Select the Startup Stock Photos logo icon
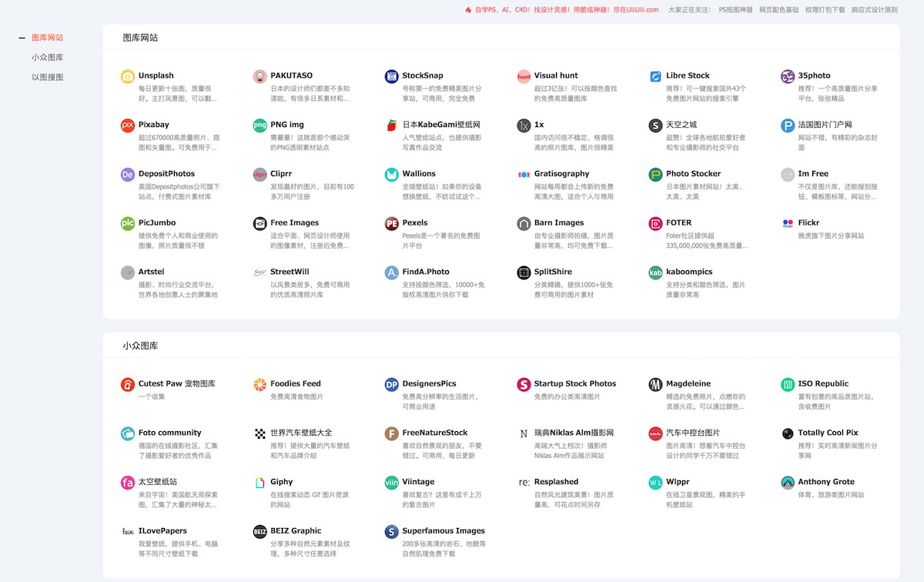 click(524, 384)
